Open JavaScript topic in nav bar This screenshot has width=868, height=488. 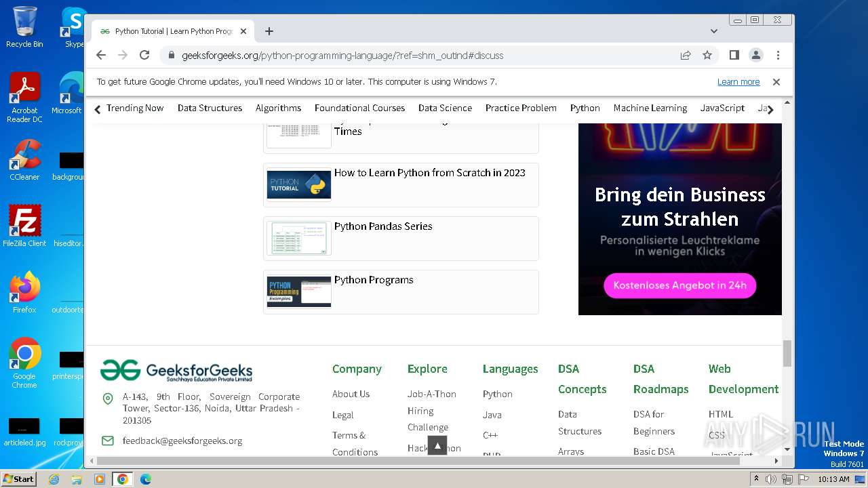(x=722, y=108)
